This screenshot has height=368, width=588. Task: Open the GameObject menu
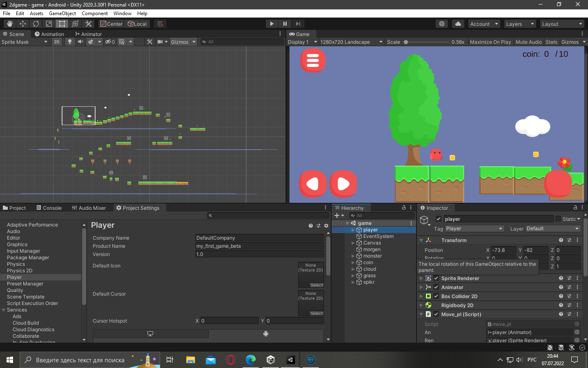(62, 13)
